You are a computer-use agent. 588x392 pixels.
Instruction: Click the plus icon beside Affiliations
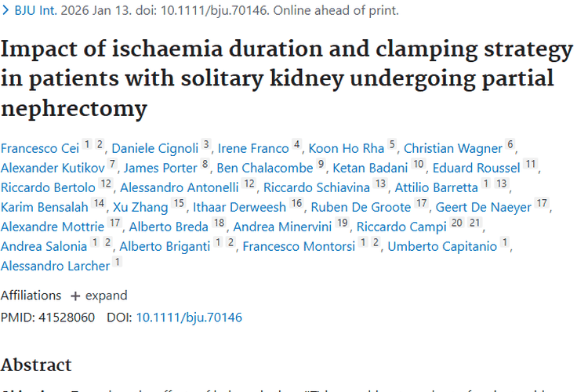click(75, 296)
